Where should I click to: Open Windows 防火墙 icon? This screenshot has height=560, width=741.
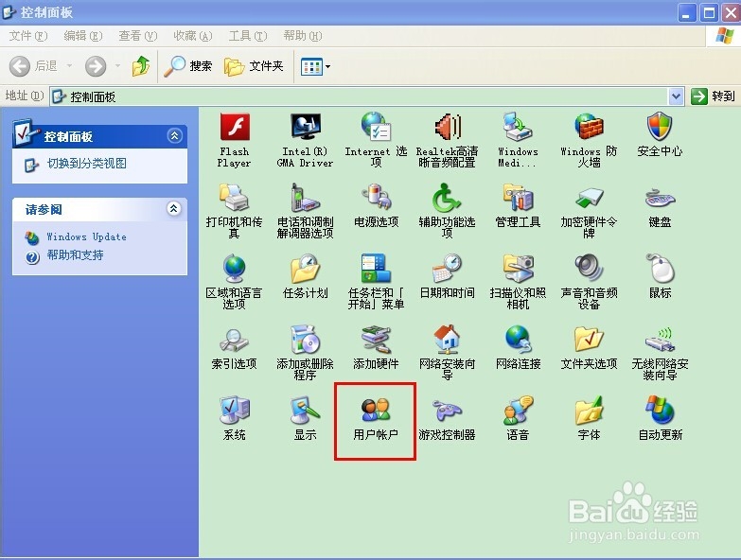(589, 140)
